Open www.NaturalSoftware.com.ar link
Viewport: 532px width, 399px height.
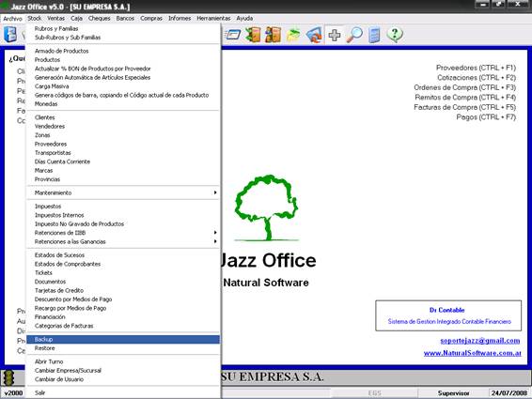point(472,353)
